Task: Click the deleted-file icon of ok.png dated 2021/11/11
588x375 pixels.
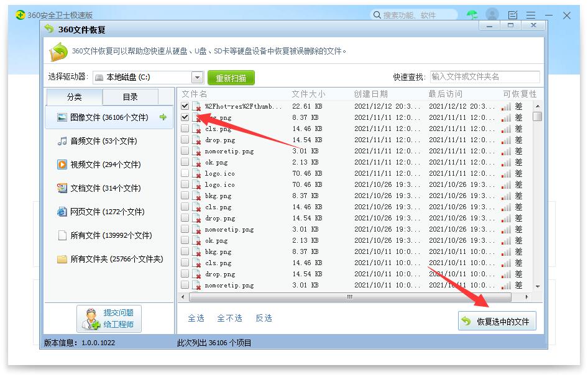Action: click(x=196, y=162)
